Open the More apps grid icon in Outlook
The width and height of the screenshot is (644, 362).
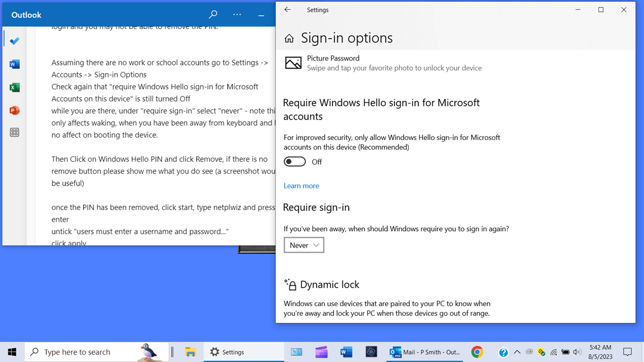(x=14, y=133)
